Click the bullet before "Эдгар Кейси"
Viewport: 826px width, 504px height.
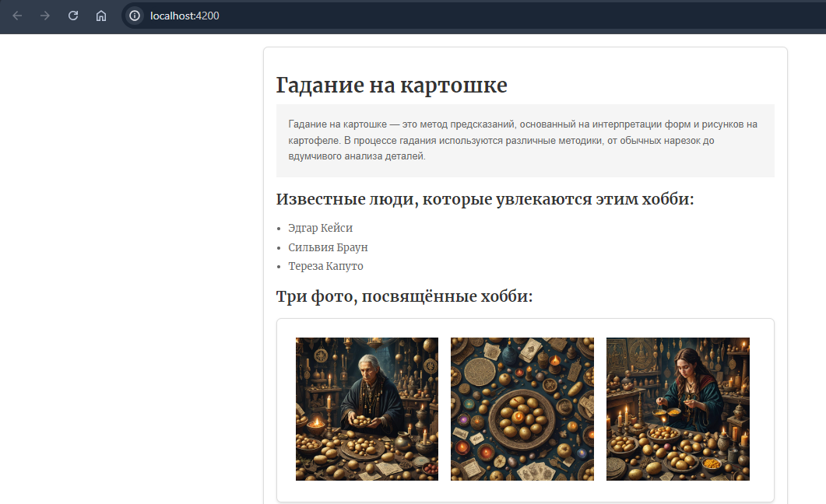pos(279,229)
